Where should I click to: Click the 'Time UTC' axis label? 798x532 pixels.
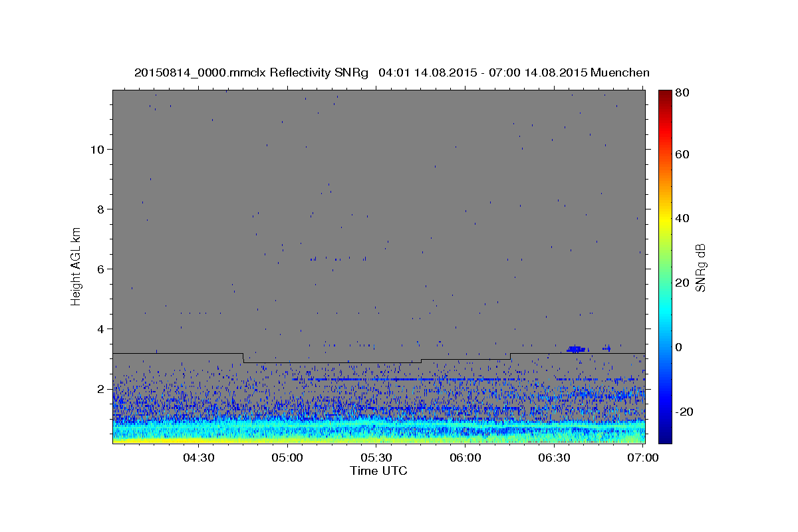click(378, 471)
